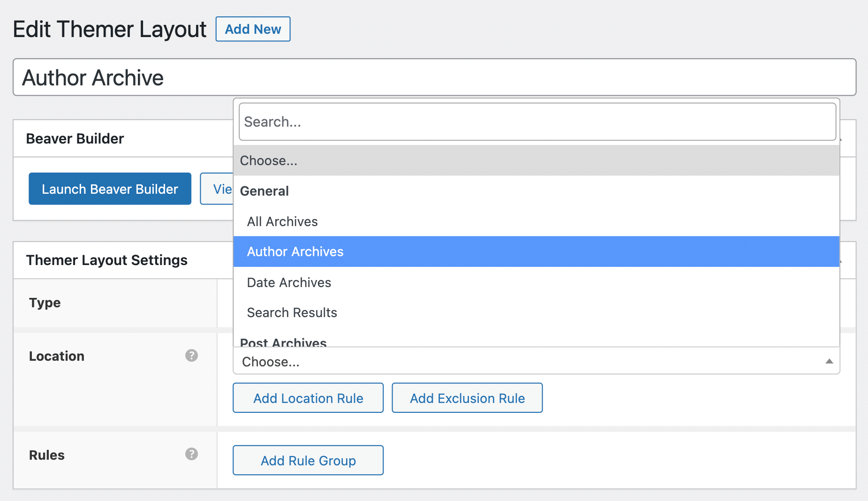
Task: Click Add Location Rule
Action: pos(308,398)
